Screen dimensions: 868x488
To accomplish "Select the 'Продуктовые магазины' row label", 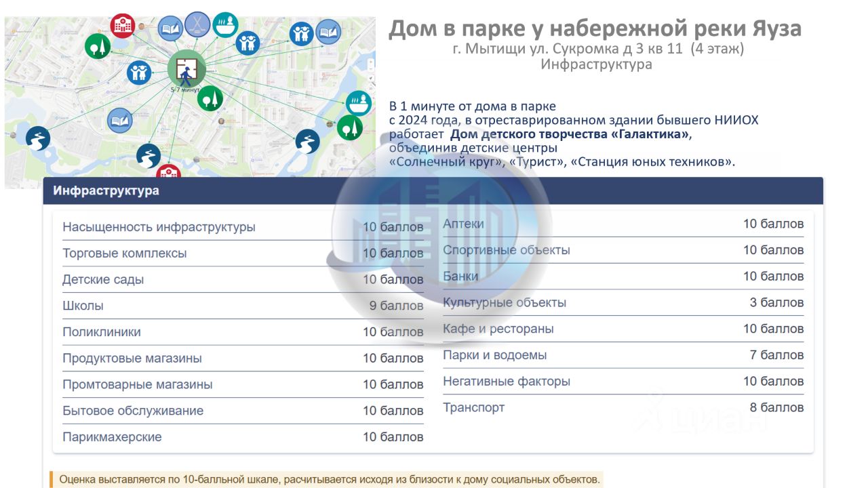I will pos(132,358).
